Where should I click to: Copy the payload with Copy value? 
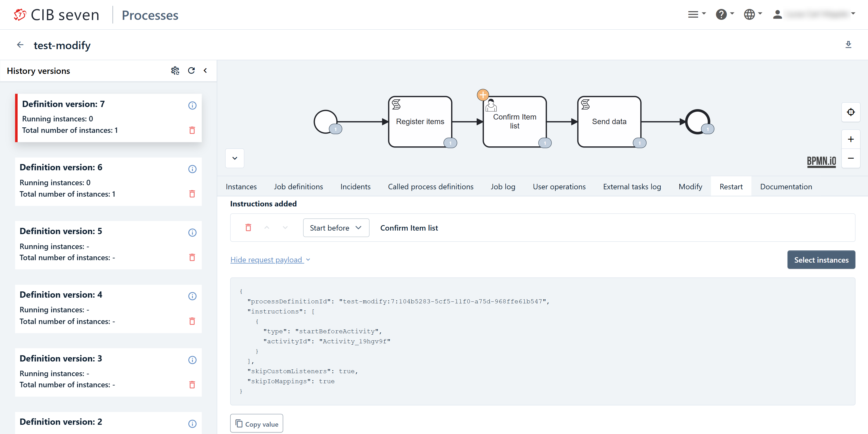[x=256, y=424]
